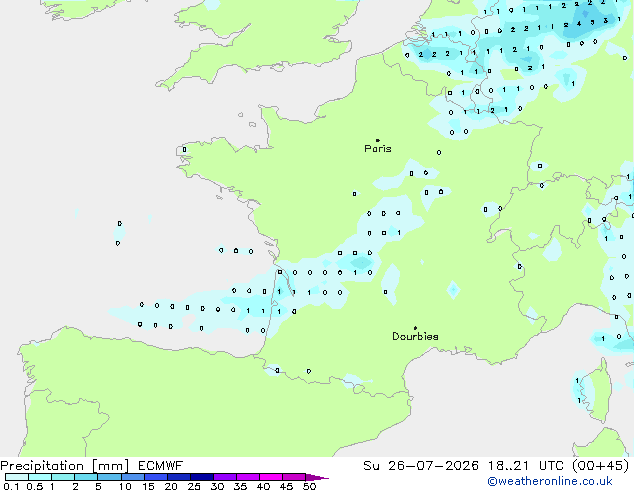Click the "50" legend value
The height and width of the screenshot is (490, 634).
pos(309,486)
